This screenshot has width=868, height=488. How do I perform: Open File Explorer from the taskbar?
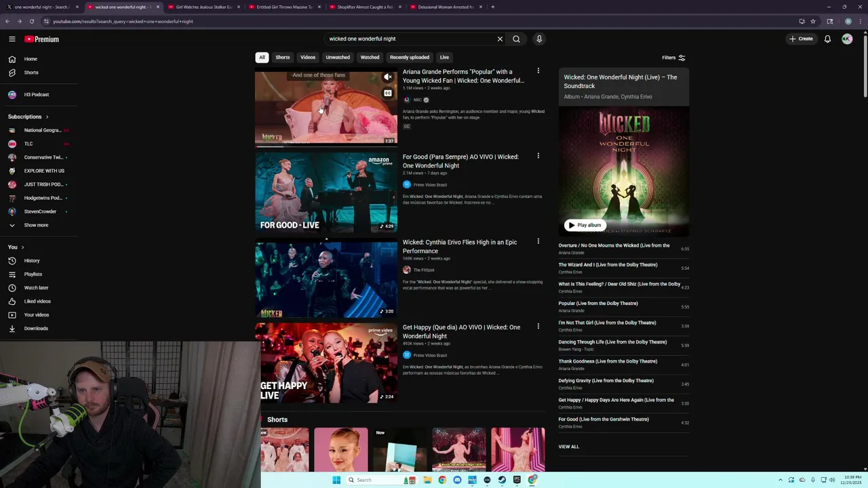point(427,480)
